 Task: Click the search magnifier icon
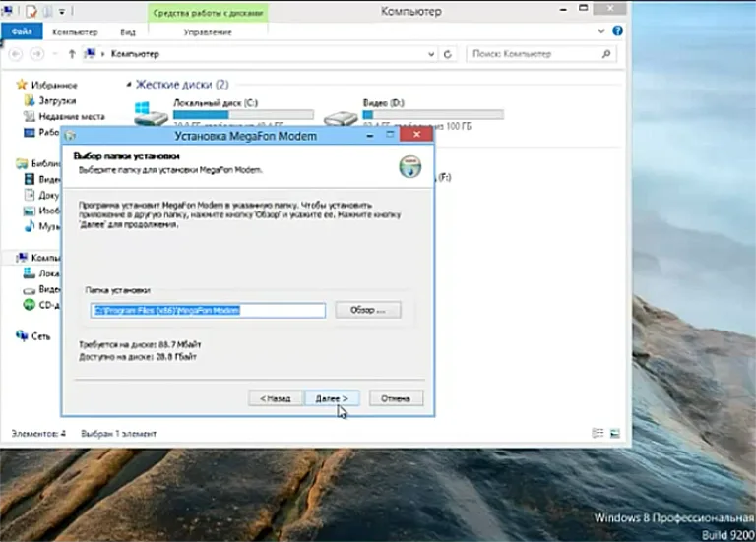tap(606, 54)
